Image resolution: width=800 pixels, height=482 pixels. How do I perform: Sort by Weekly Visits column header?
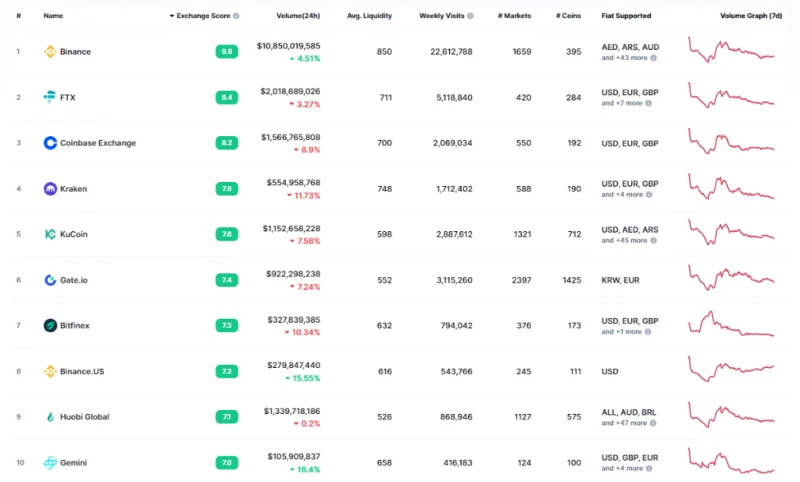(x=442, y=16)
